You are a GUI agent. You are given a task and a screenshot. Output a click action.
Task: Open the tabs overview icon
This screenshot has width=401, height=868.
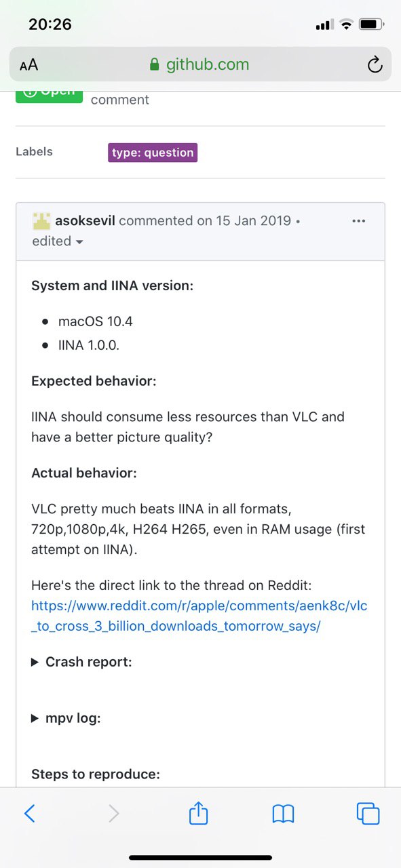(368, 813)
